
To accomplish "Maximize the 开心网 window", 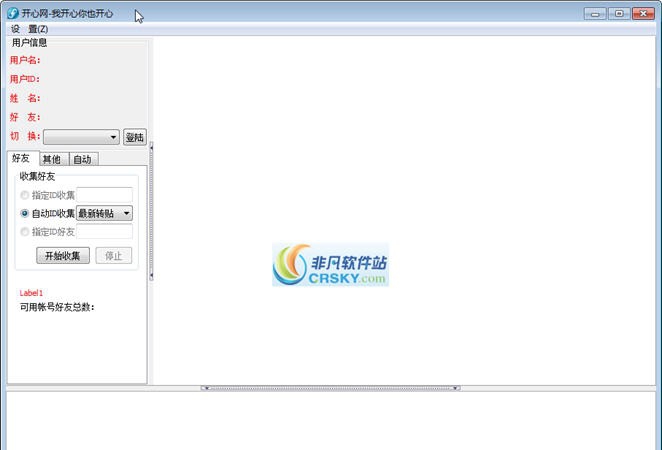I will 619,14.
